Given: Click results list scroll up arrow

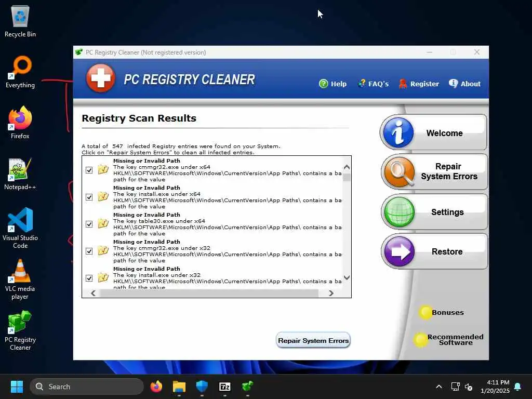Looking at the screenshot, I should click(x=347, y=167).
